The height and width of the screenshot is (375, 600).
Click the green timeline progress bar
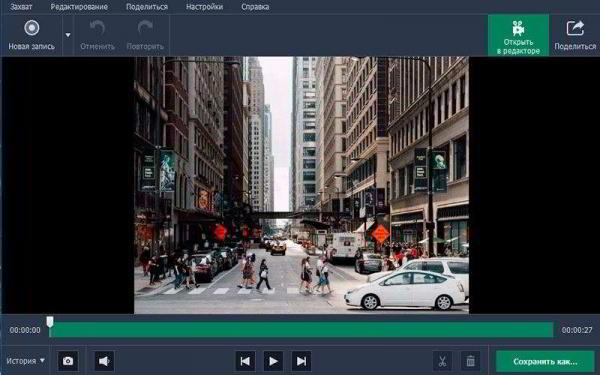[302, 330]
